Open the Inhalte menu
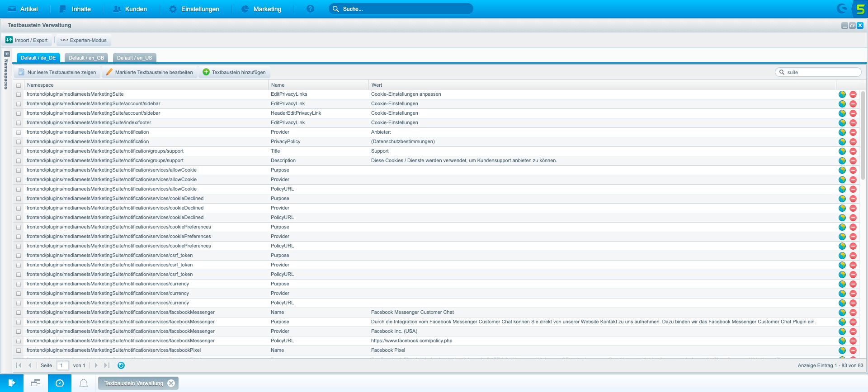This screenshot has height=392, width=868. pos(75,9)
